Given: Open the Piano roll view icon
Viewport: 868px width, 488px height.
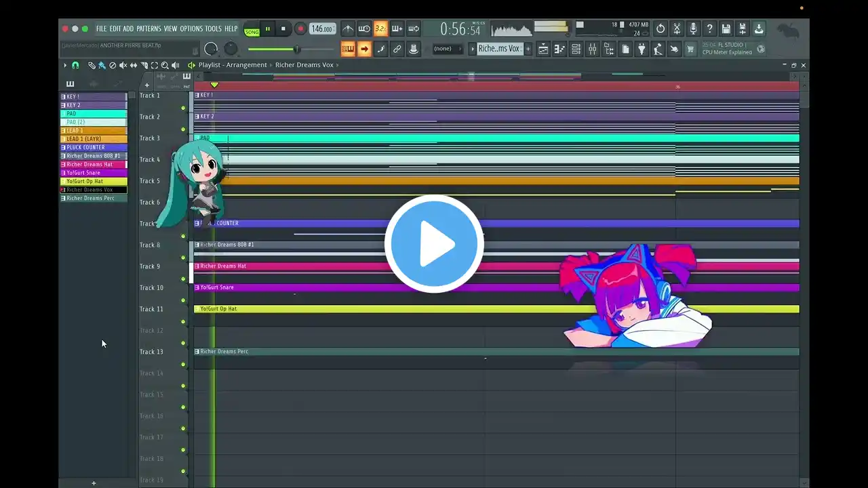Looking at the screenshot, I should (559, 49).
